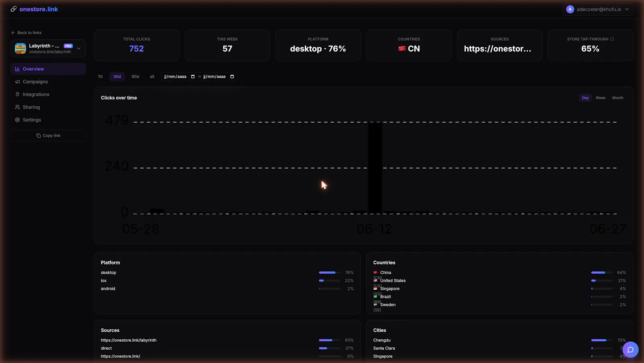Open the Overview section
This screenshot has height=363, width=644.
48,69
